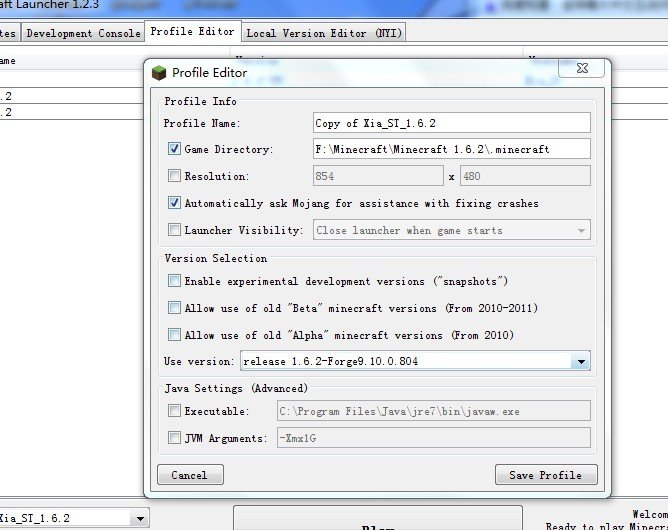This screenshot has width=668, height=530.
Task: Expand the Launcher Visibility dropdown
Action: click(580, 230)
